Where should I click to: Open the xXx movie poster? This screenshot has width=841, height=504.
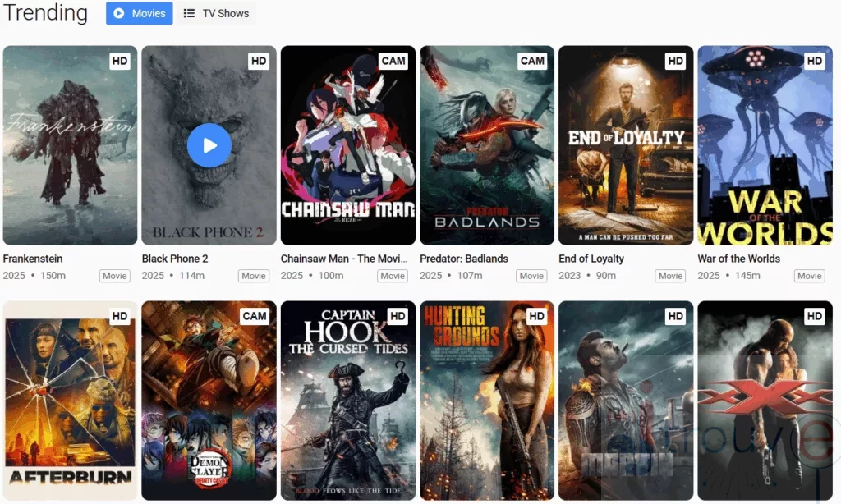pos(765,402)
